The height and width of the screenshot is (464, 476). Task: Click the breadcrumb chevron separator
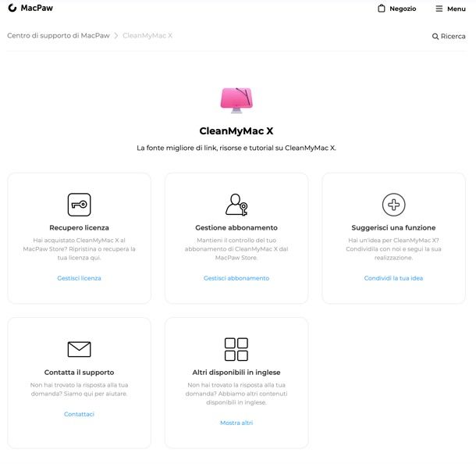[116, 36]
